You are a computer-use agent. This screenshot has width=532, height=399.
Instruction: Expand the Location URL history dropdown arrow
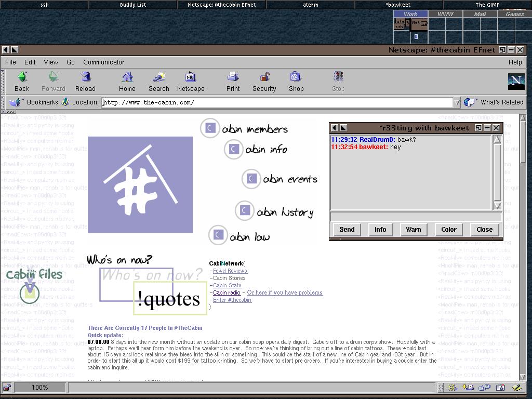click(457, 102)
